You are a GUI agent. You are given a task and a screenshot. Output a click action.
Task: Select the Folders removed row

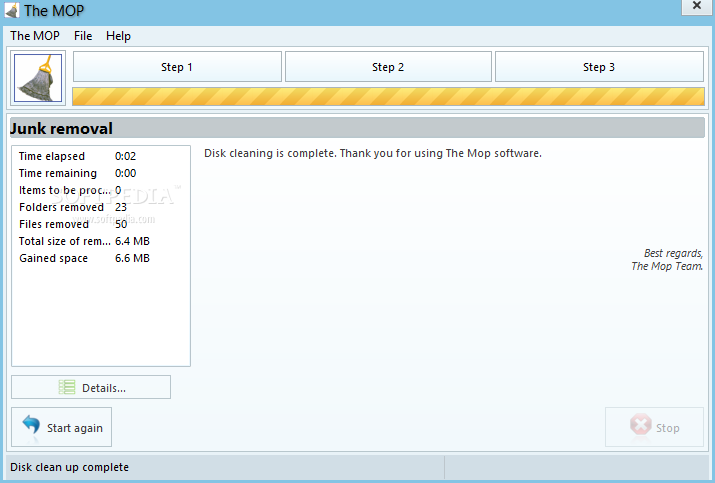[x=101, y=207]
